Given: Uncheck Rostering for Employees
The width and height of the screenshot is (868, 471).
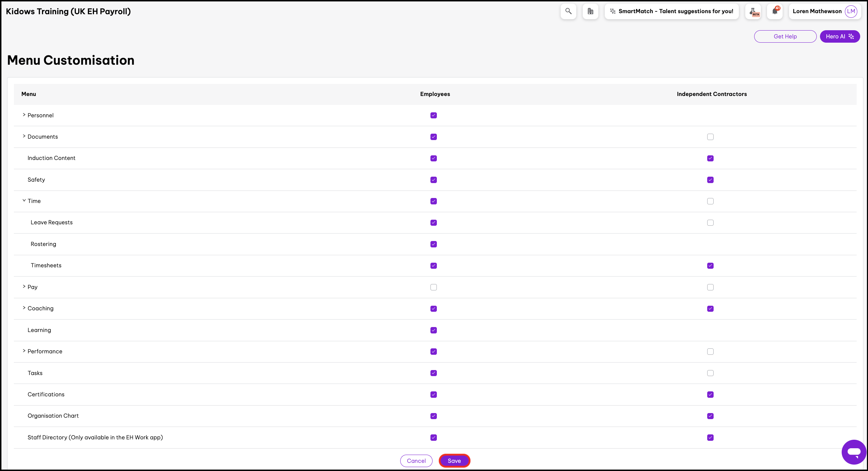Looking at the screenshot, I should pos(433,244).
